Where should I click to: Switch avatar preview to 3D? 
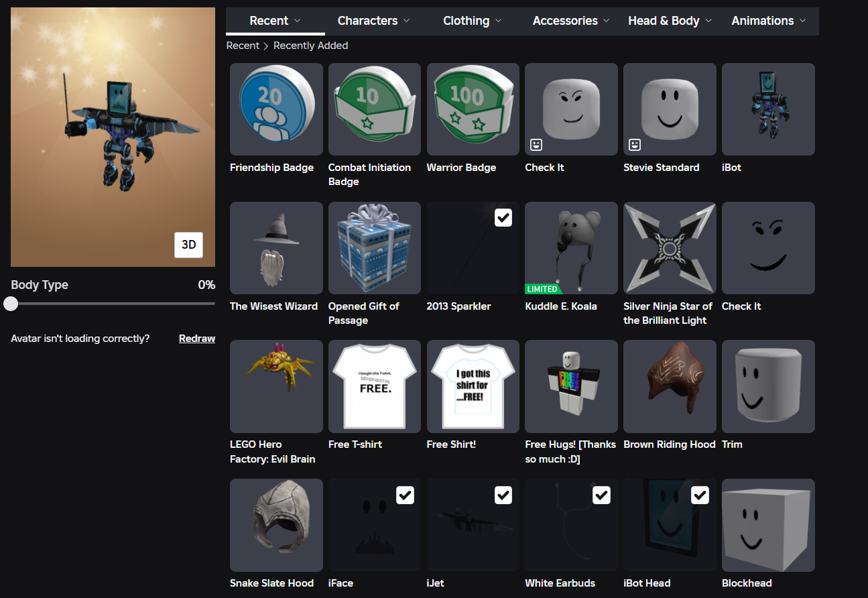click(x=189, y=245)
